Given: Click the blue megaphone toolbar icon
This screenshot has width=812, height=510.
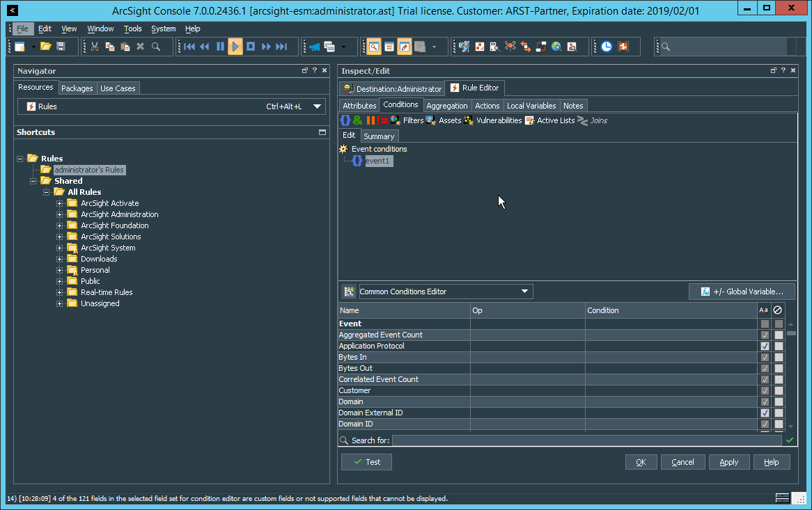Looking at the screenshot, I should click(314, 47).
